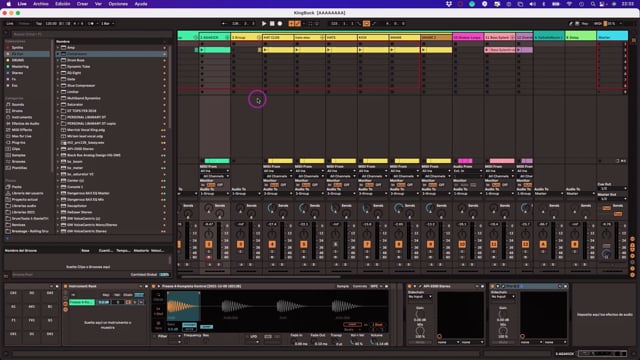640x360 pixels.
Task: Click Cantidad Global 100% groove amount
Action: 164,275
